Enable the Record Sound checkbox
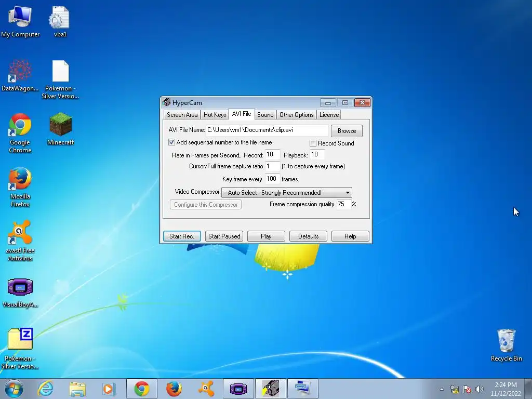Screen dimensions: 532x399 (x=313, y=143)
